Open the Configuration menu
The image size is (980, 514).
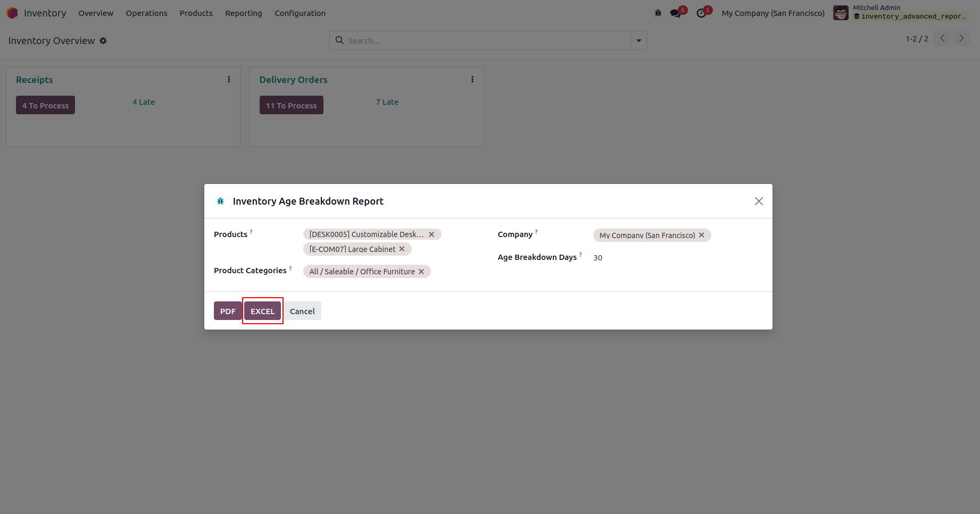click(x=300, y=13)
